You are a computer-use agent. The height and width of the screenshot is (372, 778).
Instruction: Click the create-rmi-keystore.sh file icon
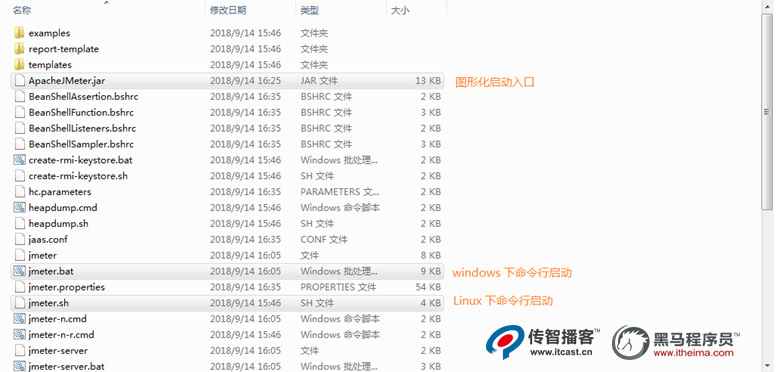[x=19, y=176]
